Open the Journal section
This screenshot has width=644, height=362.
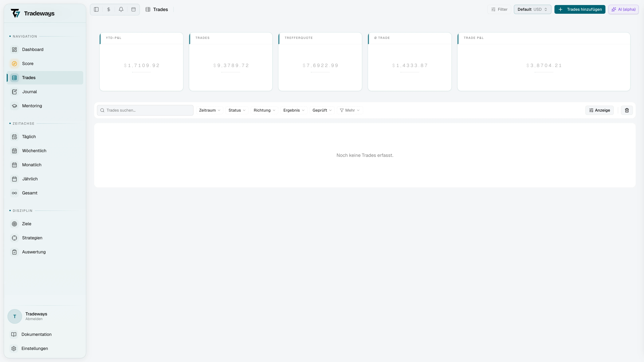pos(45,92)
